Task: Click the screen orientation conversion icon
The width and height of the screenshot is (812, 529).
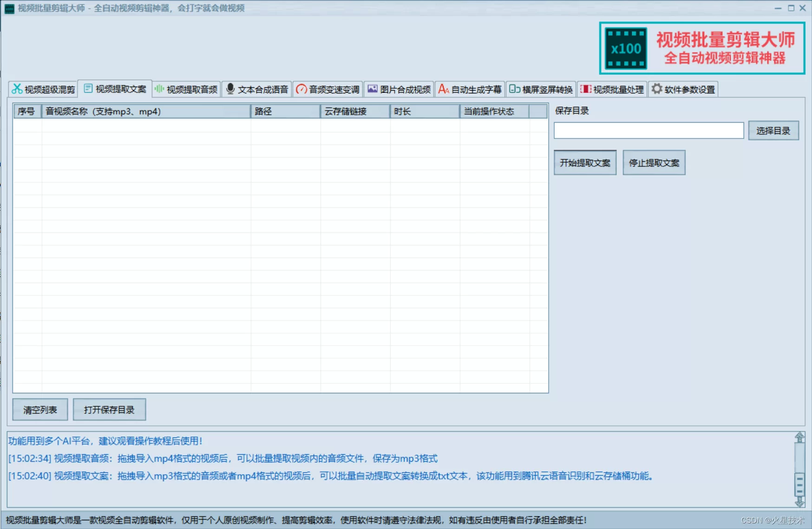Action: (x=514, y=89)
